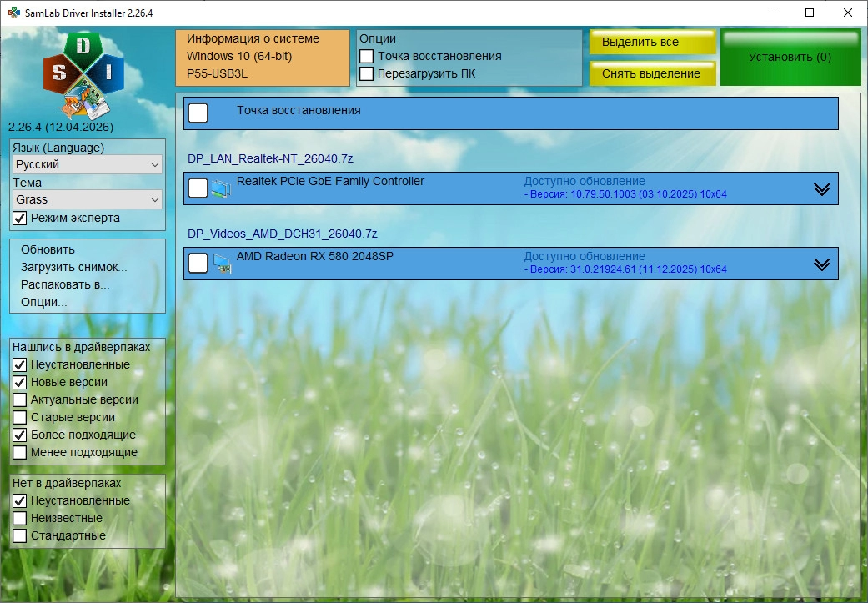Tick the Точка восстановления checkbox under Опции
868x603 pixels.
pos(367,57)
